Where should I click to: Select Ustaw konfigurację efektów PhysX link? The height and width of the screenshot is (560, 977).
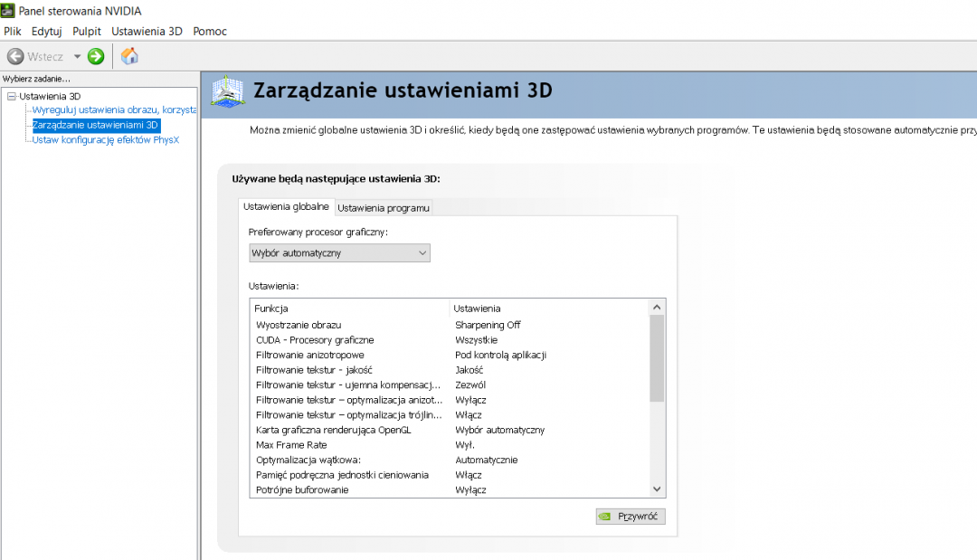click(x=106, y=139)
